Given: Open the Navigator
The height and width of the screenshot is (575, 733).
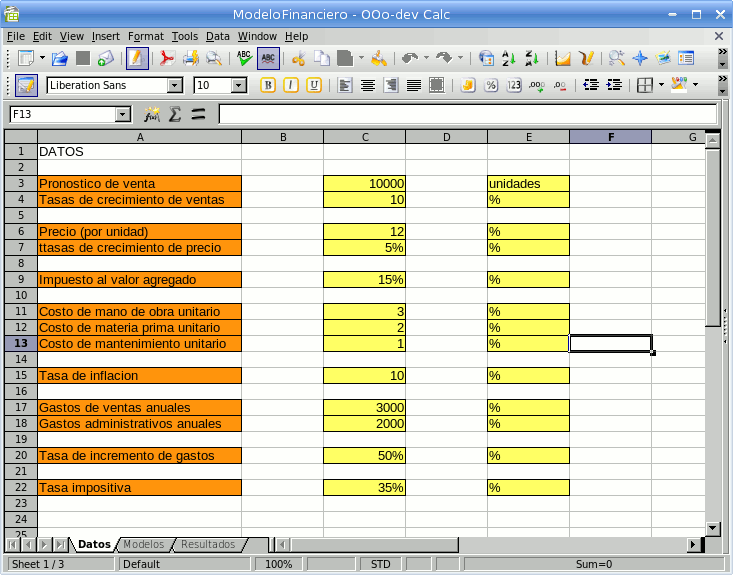Looking at the screenshot, I should (x=640, y=58).
